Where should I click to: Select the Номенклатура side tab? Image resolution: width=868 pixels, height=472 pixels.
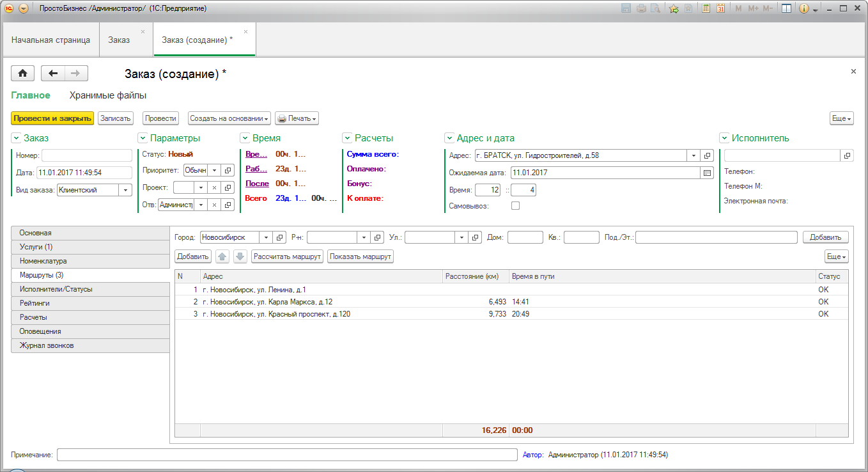coord(89,261)
